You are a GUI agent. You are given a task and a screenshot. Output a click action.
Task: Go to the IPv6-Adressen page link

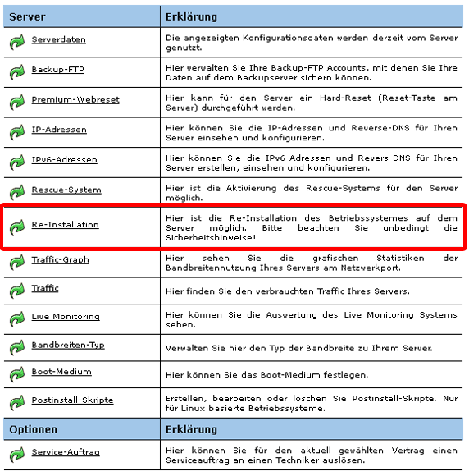coord(64,160)
